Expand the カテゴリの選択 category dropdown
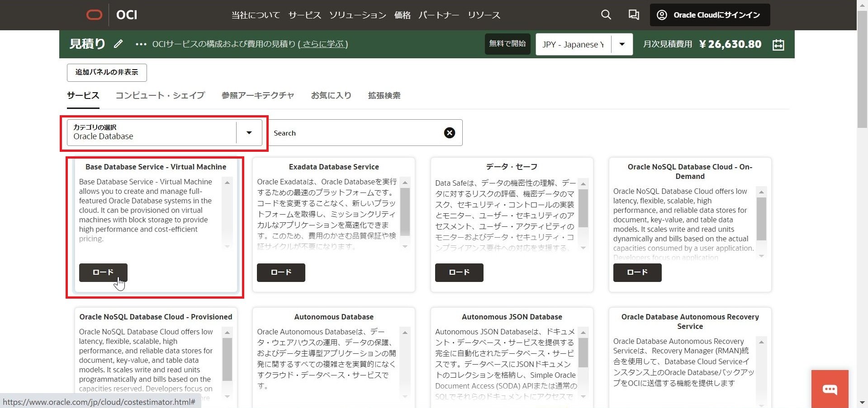This screenshot has height=408, width=868. (249, 133)
